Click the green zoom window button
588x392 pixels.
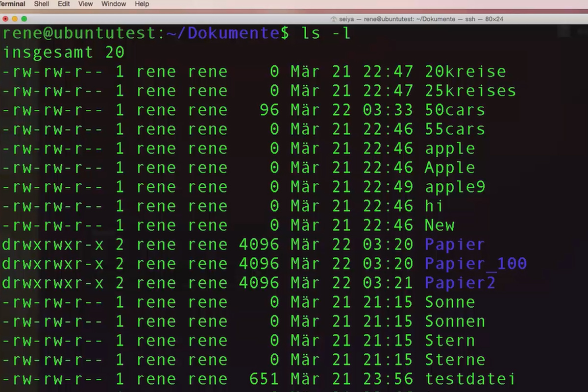(x=24, y=19)
